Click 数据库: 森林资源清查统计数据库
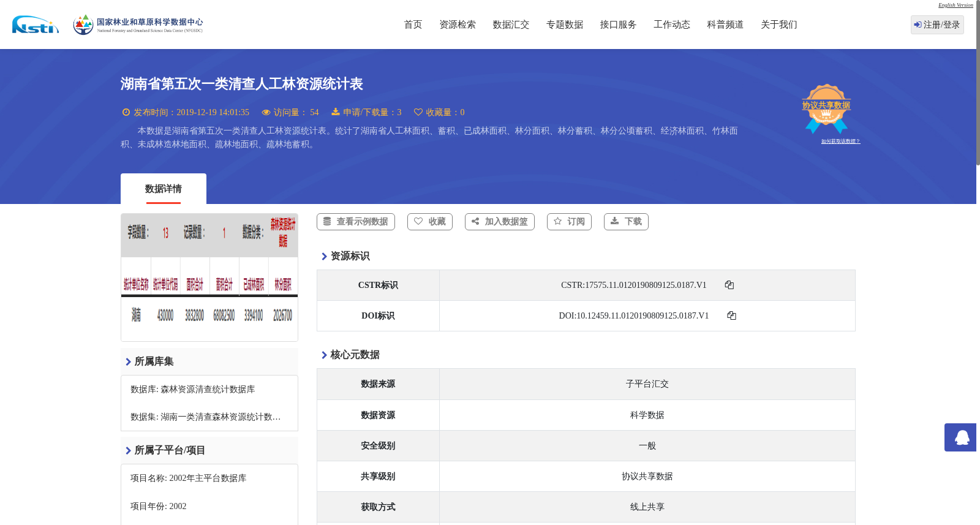The width and height of the screenshot is (980, 525). point(193,390)
